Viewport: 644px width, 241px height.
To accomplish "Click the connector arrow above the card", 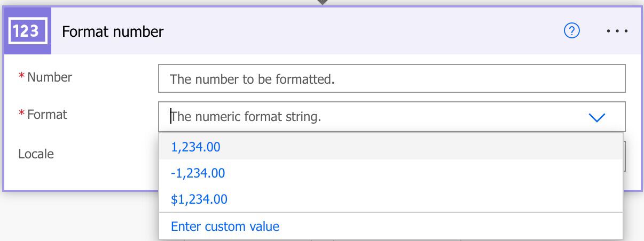I will pyautogui.click(x=322, y=2).
